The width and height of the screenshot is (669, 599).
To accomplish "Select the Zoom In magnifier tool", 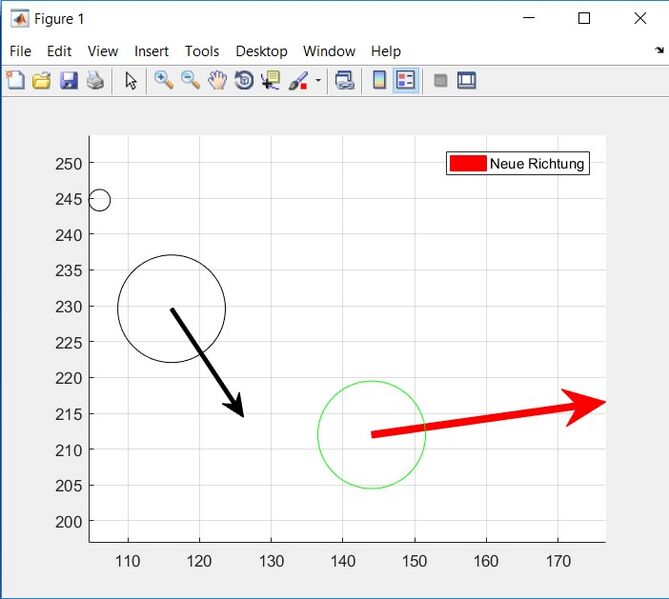I will coord(164,81).
